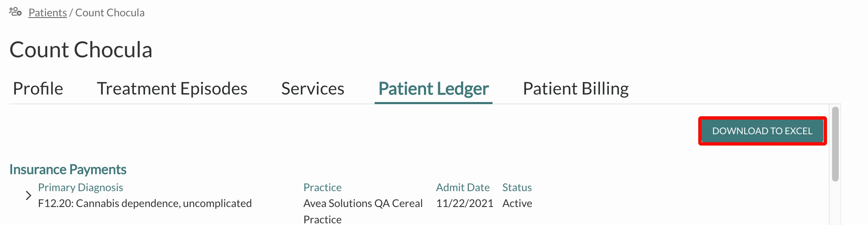Click the patients group icon in breadcrumb
Screen dimensions: 868x225
click(15, 12)
